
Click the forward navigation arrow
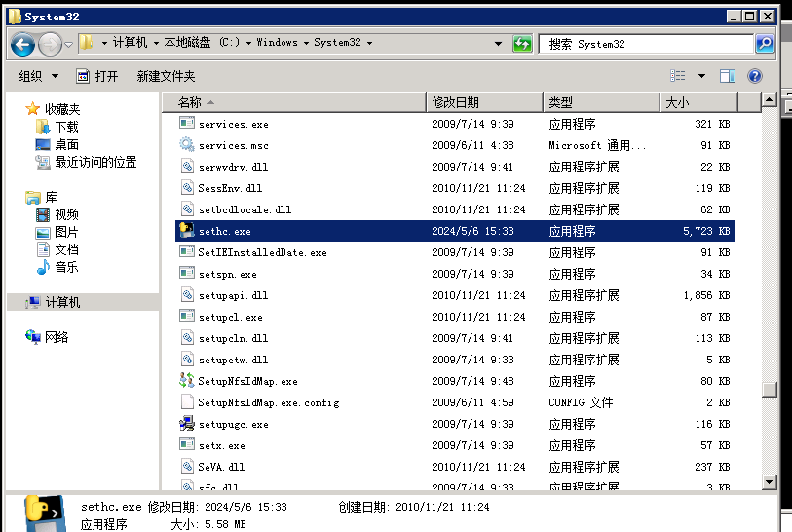tap(50, 45)
